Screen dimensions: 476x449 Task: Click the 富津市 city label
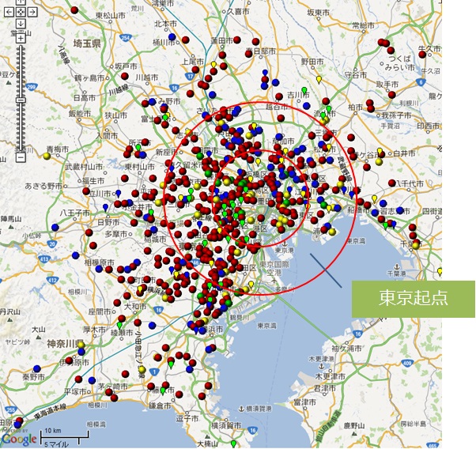click(304, 402)
